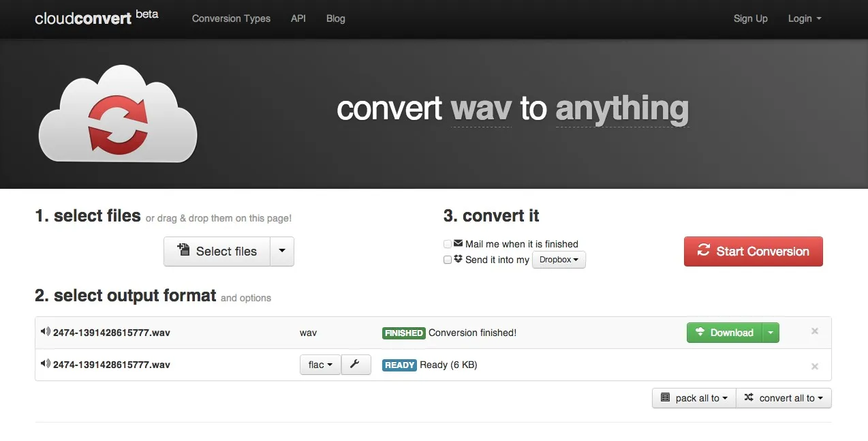Screen dimensions: 868x441
Task: Enable Send it into my Dropbox checkbox
Action: [x=448, y=260]
